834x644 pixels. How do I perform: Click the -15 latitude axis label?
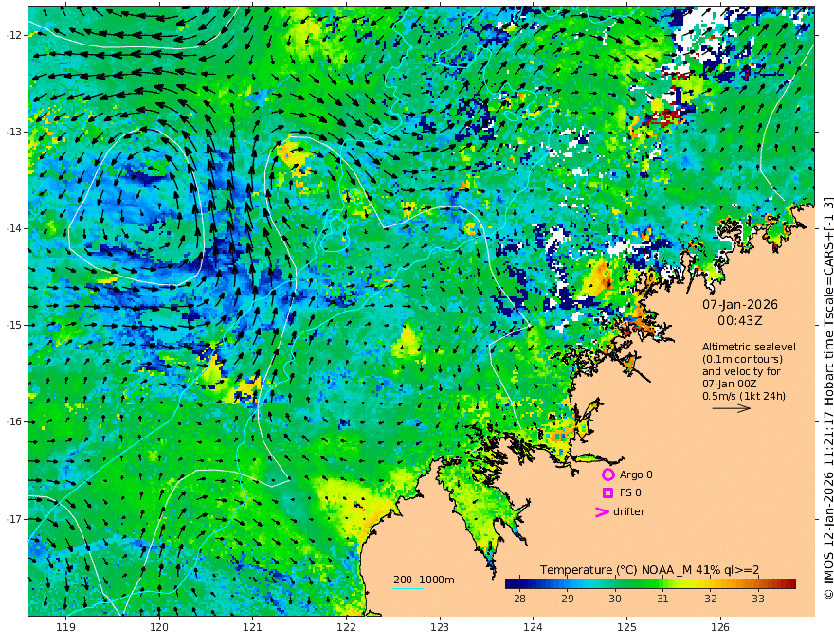coord(14,325)
